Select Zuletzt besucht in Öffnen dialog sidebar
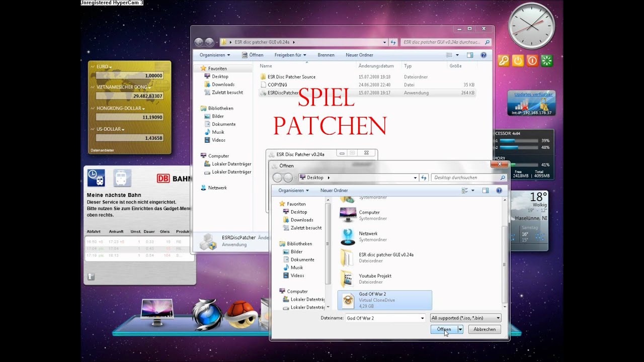This screenshot has width=644, height=362. click(x=306, y=228)
